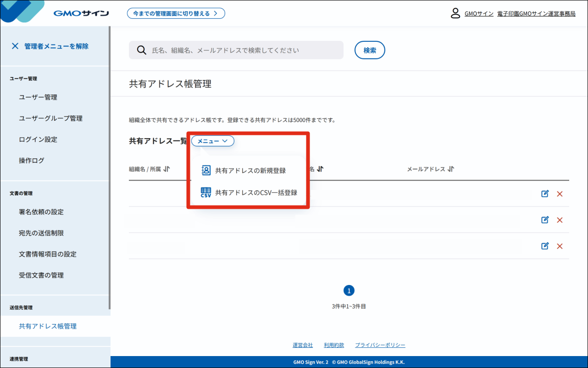Go to page 1 in pagination
Viewport: 588px width, 368px height.
pos(349,290)
